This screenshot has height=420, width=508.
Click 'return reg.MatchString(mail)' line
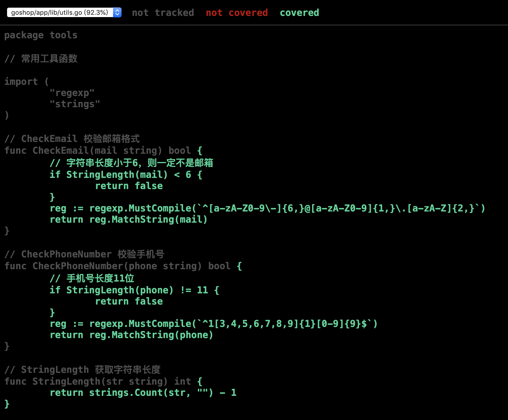[x=129, y=219]
